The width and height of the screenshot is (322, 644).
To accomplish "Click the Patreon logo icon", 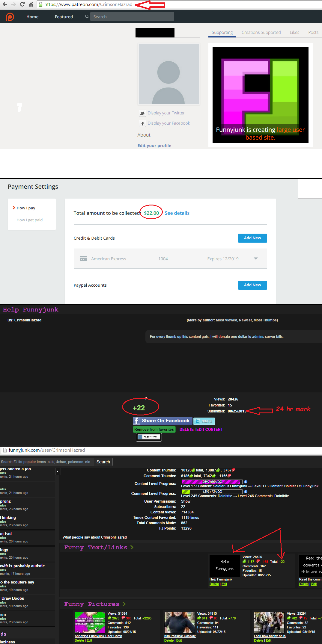I will click(10, 17).
